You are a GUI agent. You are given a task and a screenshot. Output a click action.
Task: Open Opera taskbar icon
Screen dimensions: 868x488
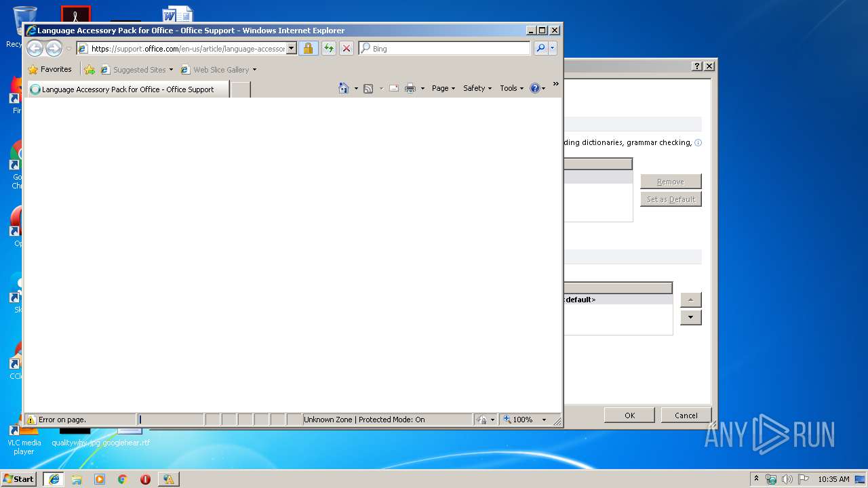tap(145, 479)
